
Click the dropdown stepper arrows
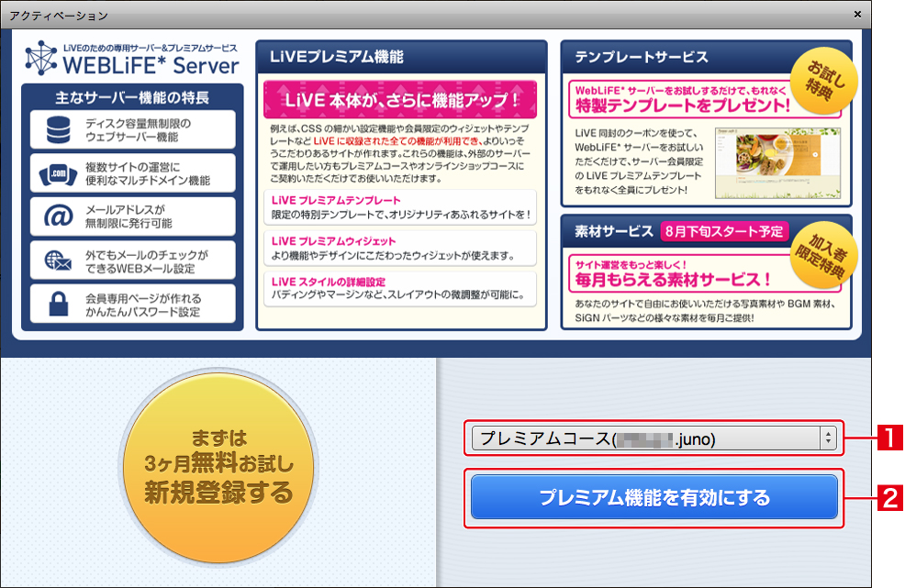click(x=828, y=439)
